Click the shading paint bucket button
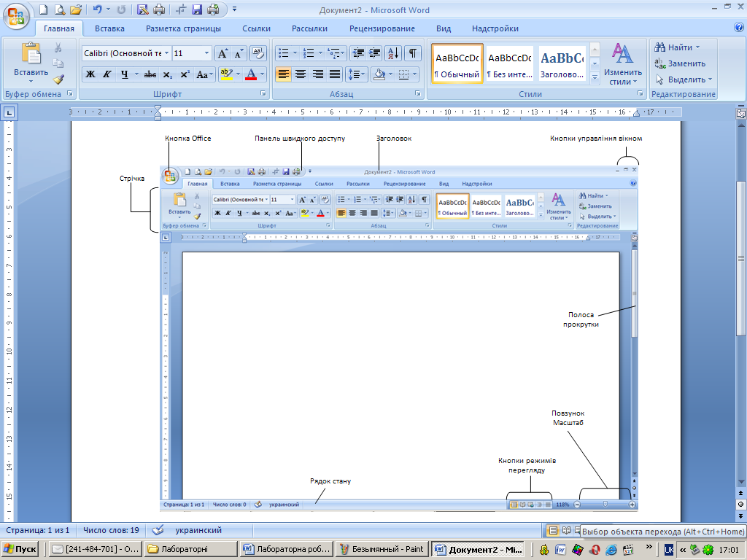 [x=379, y=74]
